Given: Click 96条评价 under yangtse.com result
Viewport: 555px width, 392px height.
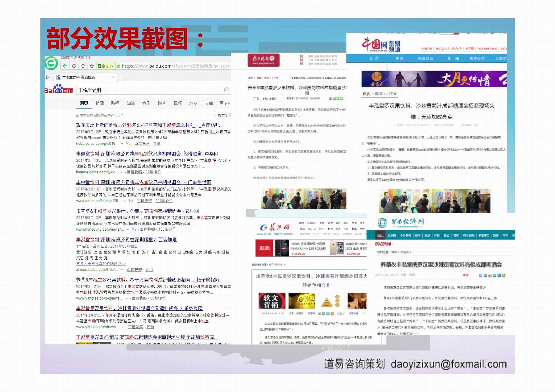Looking at the screenshot, I should 158,298.
